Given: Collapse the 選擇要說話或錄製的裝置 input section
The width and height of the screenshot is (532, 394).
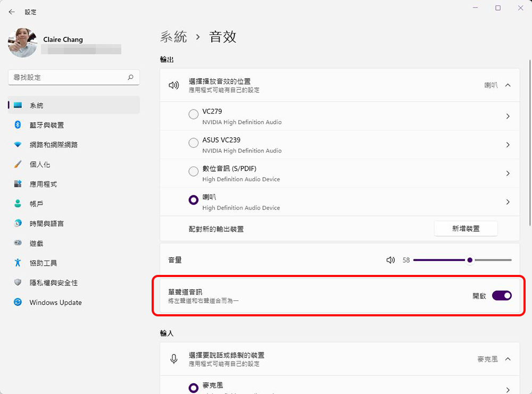Looking at the screenshot, I should [508, 359].
